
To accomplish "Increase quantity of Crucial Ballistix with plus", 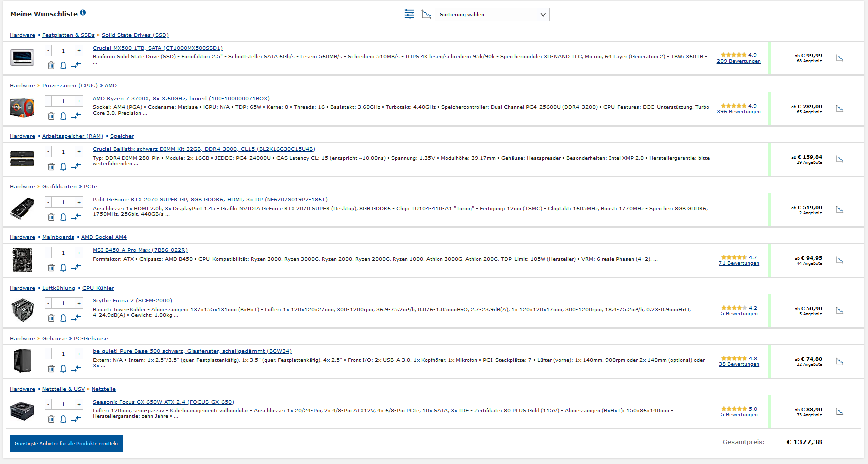I will (x=79, y=152).
